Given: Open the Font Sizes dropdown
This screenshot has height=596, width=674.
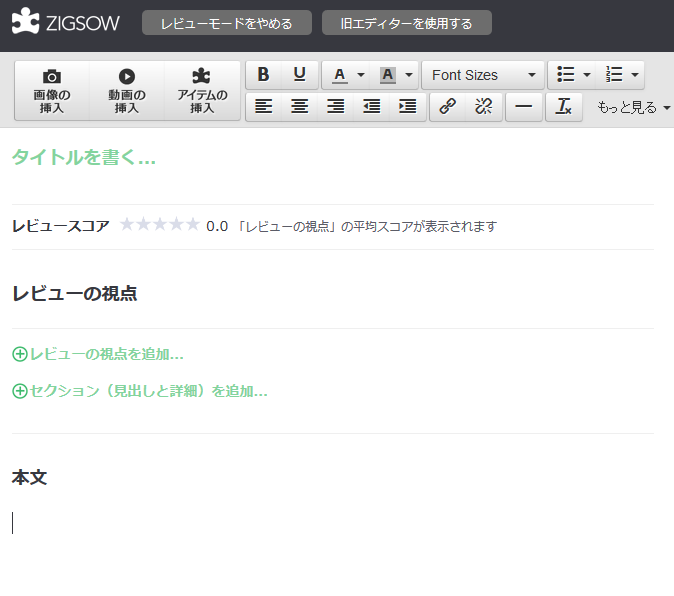Looking at the screenshot, I should [x=483, y=75].
